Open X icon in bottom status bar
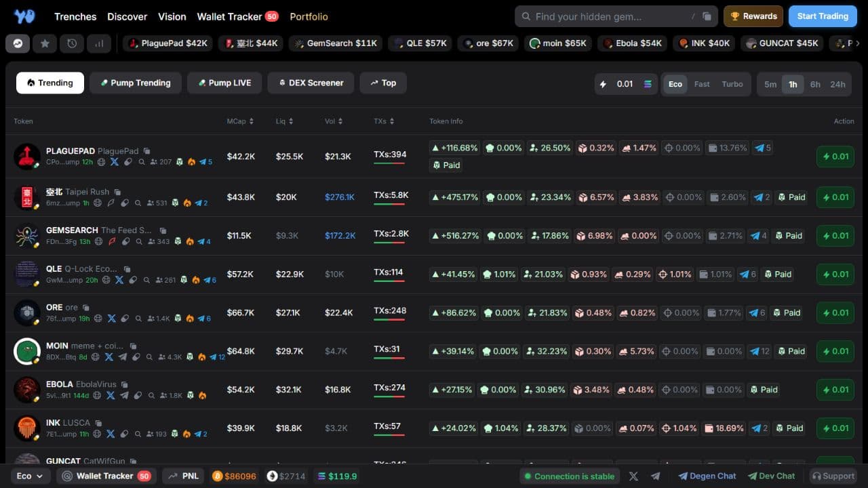 coord(633,476)
